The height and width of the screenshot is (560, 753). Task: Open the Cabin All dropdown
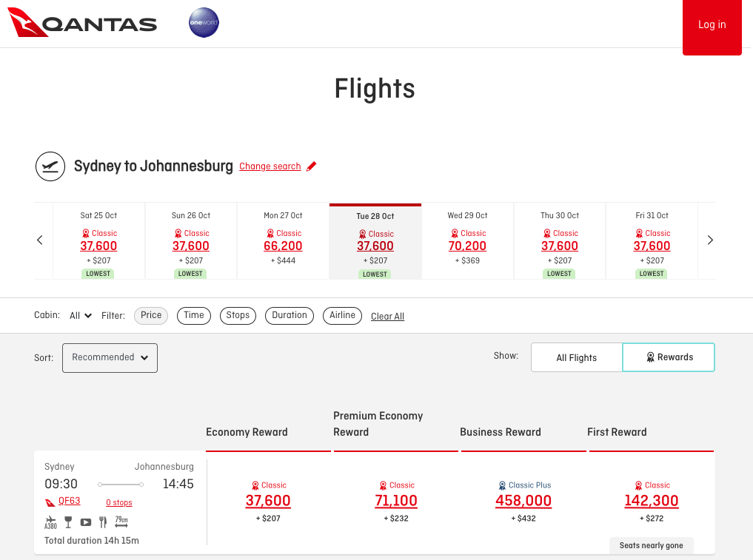(81, 316)
